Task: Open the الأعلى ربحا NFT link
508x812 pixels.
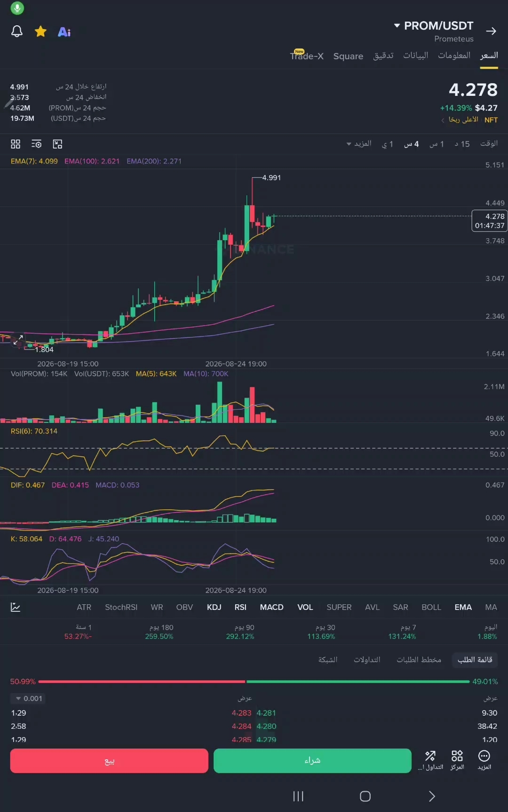Action: 469,120
